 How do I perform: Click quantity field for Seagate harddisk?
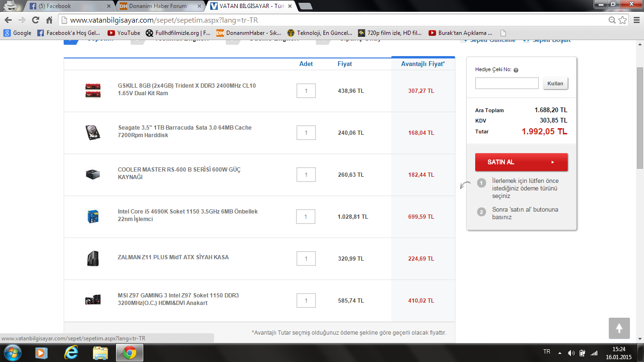coord(306,133)
